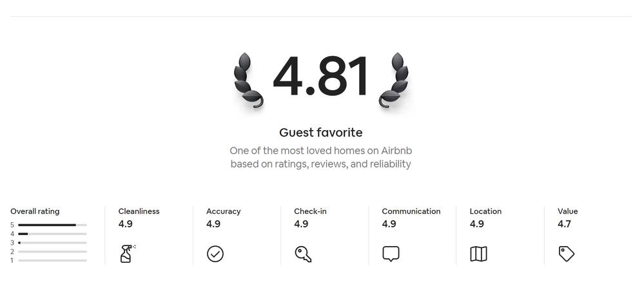Click the Location map icon
The image size is (644, 286).
pos(478,254)
